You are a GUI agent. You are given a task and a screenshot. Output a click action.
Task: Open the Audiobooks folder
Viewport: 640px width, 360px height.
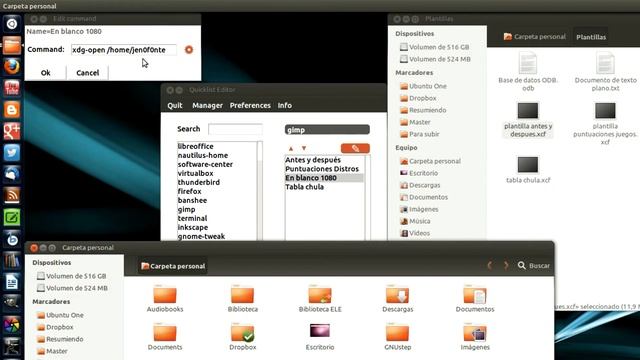[x=165, y=298]
